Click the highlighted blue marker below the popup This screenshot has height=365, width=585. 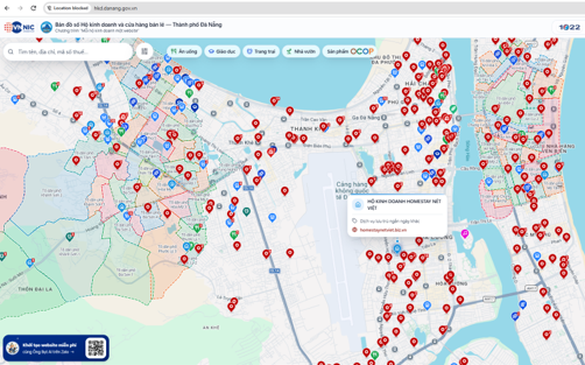coord(397,249)
